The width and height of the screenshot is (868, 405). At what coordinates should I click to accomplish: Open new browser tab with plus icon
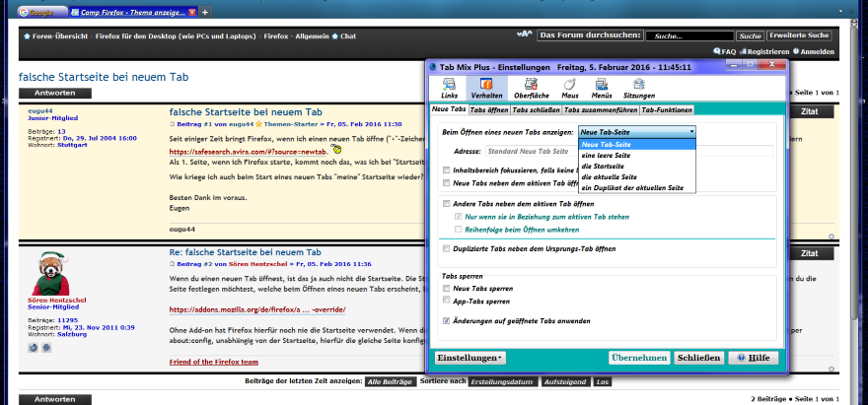click(x=204, y=13)
